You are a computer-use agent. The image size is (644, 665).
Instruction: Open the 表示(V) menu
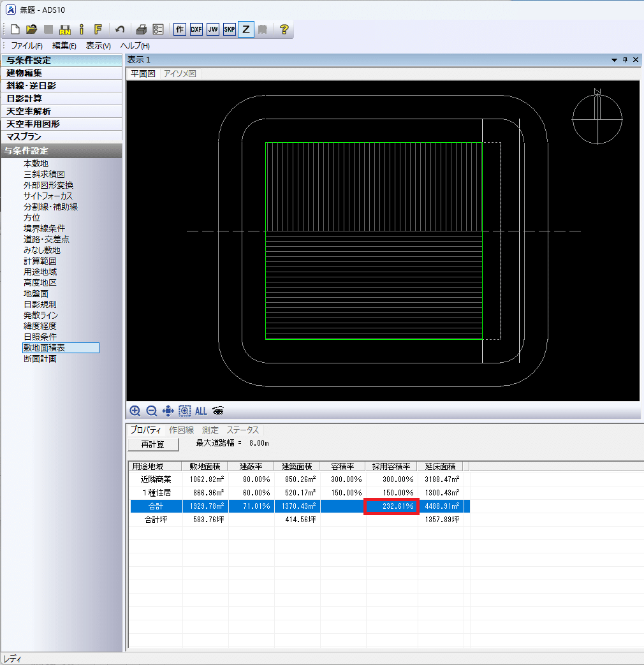coord(98,46)
